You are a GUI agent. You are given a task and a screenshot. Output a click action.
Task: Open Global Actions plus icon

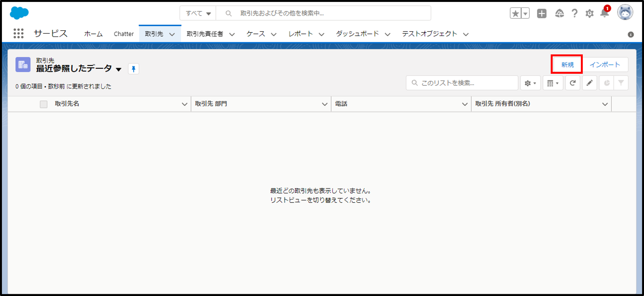click(541, 13)
